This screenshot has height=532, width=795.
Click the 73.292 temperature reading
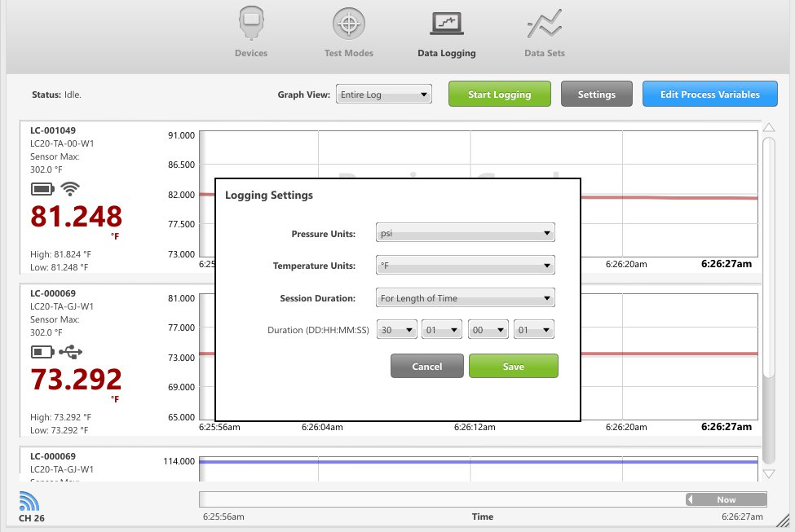click(x=76, y=379)
